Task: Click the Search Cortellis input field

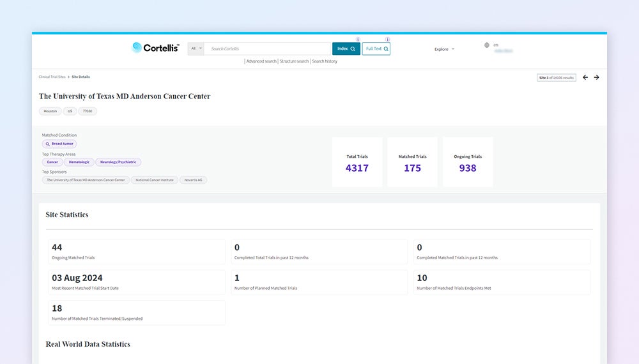Action: 267,49
